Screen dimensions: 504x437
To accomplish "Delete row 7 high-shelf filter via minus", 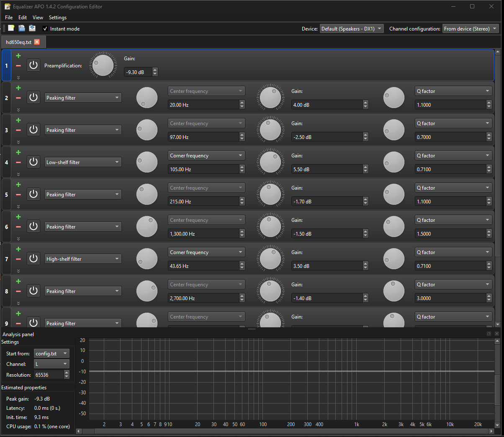I will (x=18, y=259).
